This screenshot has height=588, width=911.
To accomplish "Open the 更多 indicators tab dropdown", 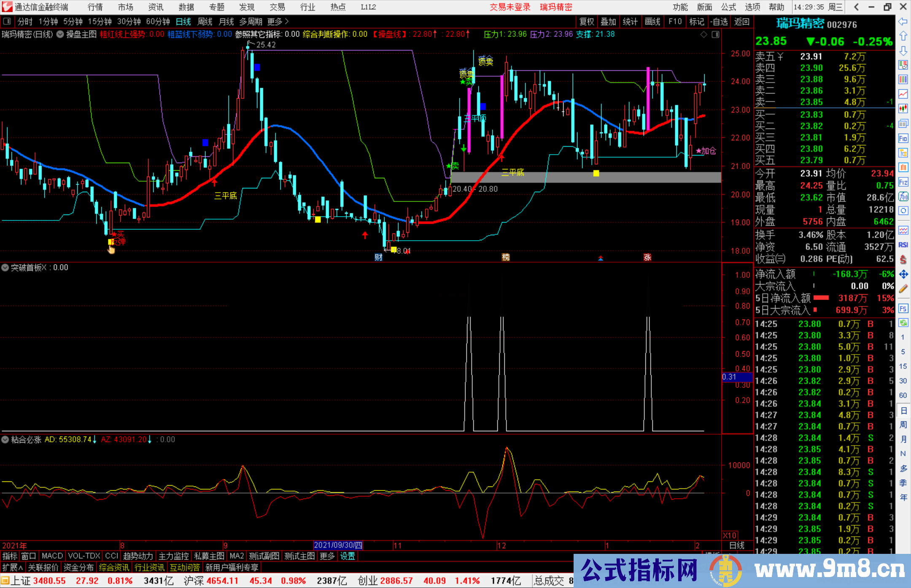I will 327,556.
